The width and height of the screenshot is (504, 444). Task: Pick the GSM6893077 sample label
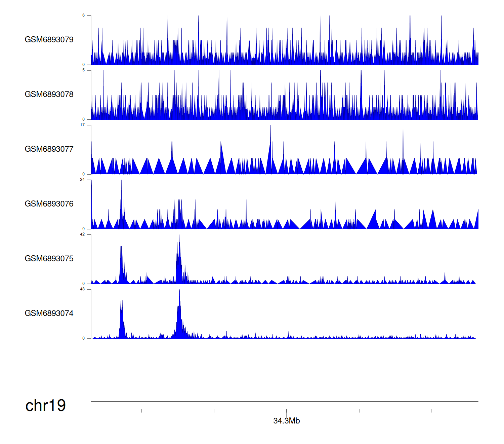point(49,149)
